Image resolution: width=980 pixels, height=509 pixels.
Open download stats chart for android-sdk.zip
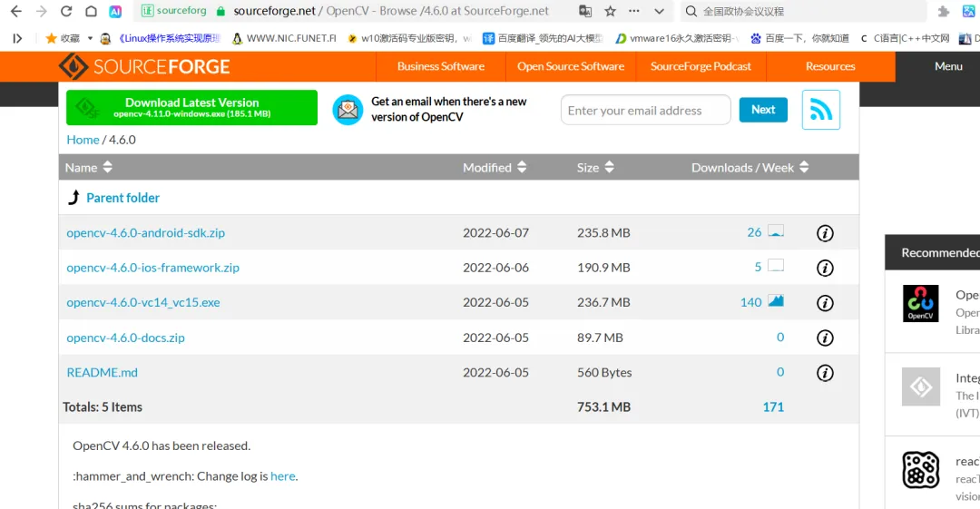[x=776, y=230]
